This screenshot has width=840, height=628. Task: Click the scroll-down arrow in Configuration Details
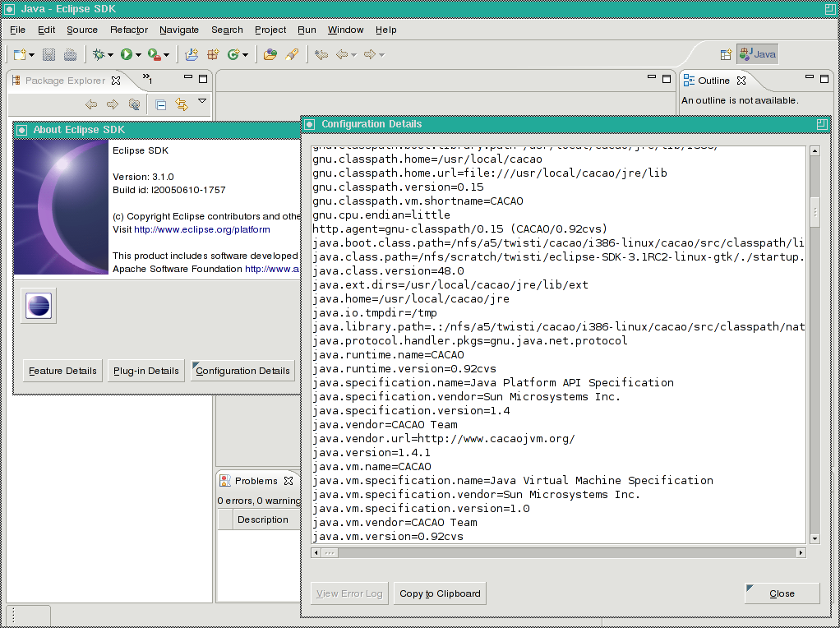[815, 538]
